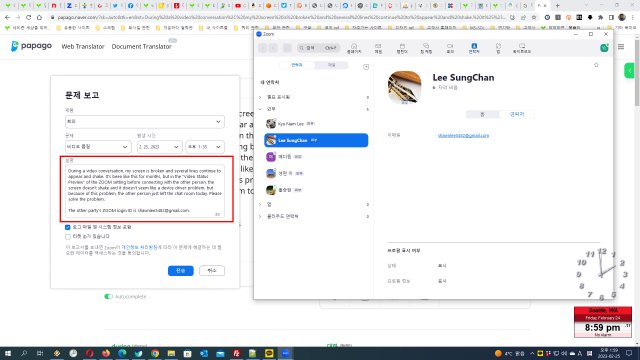
Task: Open the product dropdown in problem report
Action: click(144, 122)
